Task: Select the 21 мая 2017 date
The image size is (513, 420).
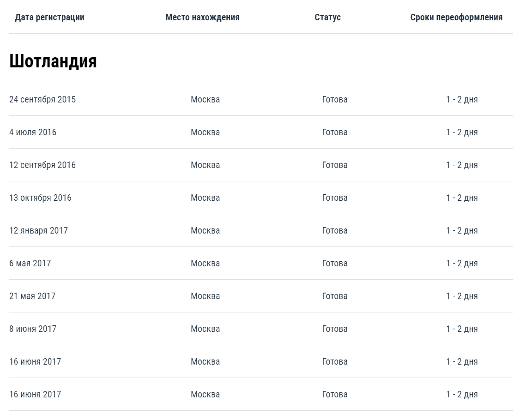Action: [32, 296]
